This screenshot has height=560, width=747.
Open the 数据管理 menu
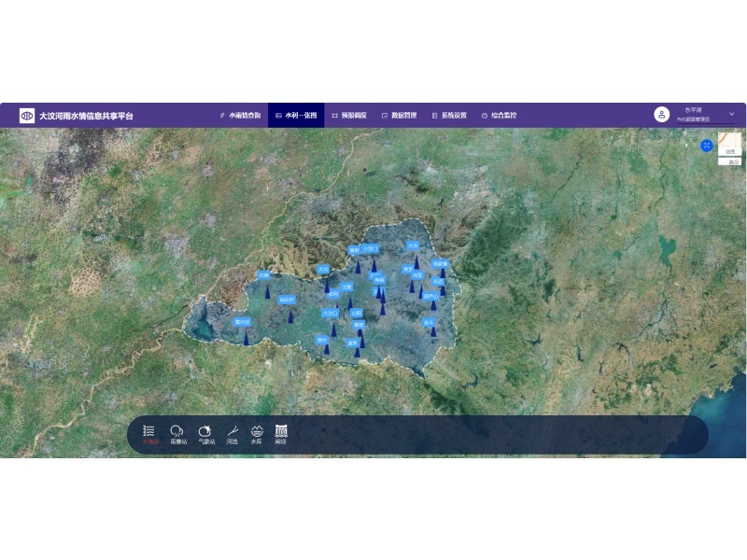click(x=399, y=116)
